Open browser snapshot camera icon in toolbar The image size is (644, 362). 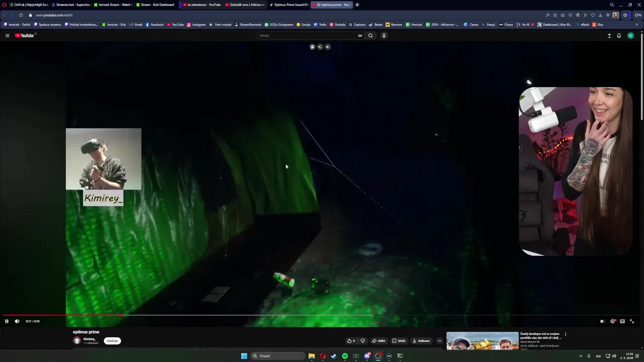[x=562, y=15]
